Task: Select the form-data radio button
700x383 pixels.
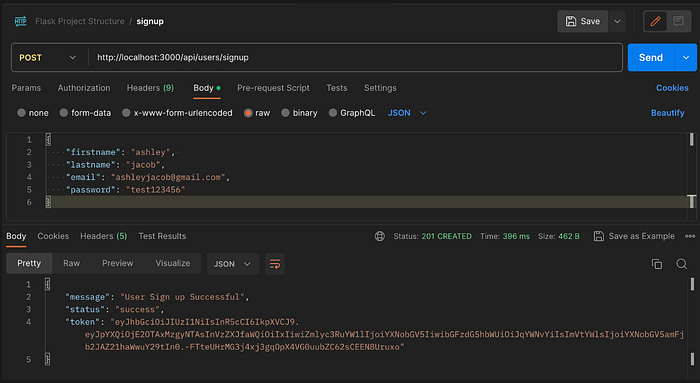Action: click(64, 113)
